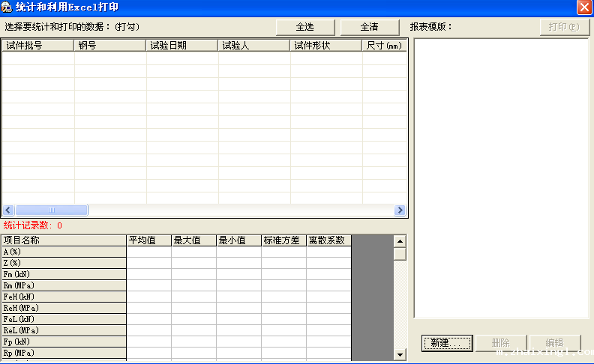
Task: Click the statistics table's scroll down arrow
Action: coord(400,354)
